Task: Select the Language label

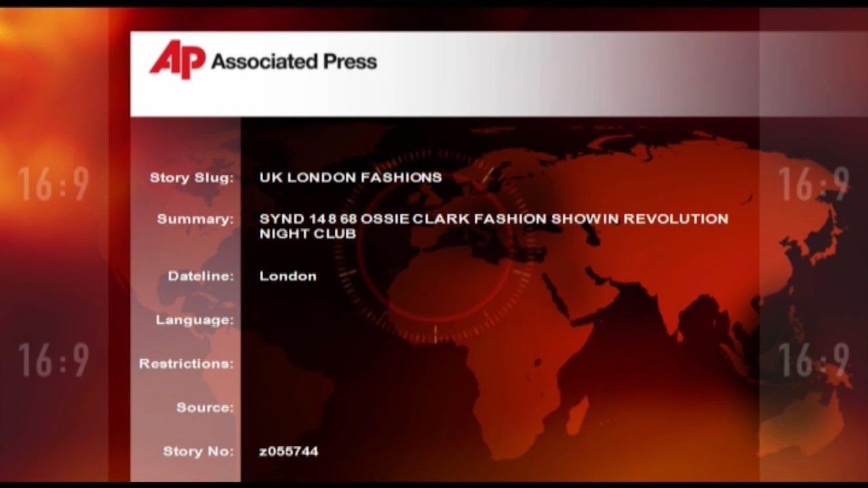Action: [x=195, y=320]
